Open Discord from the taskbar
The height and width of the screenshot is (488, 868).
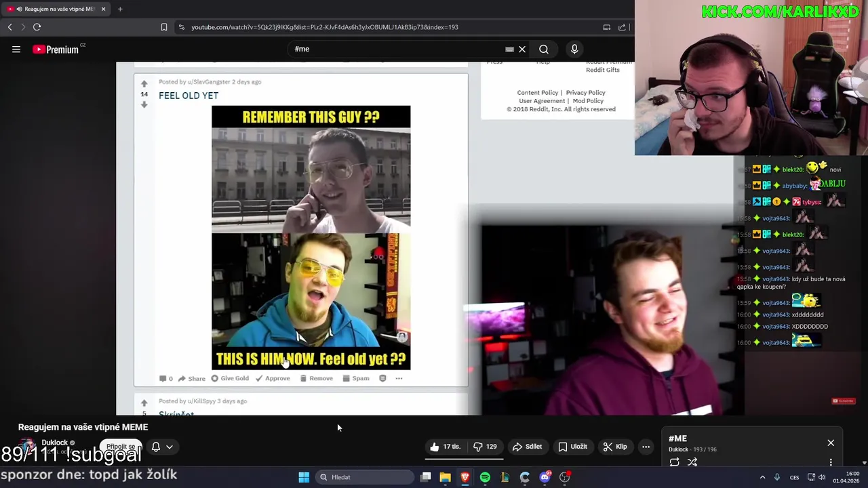click(545, 477)
